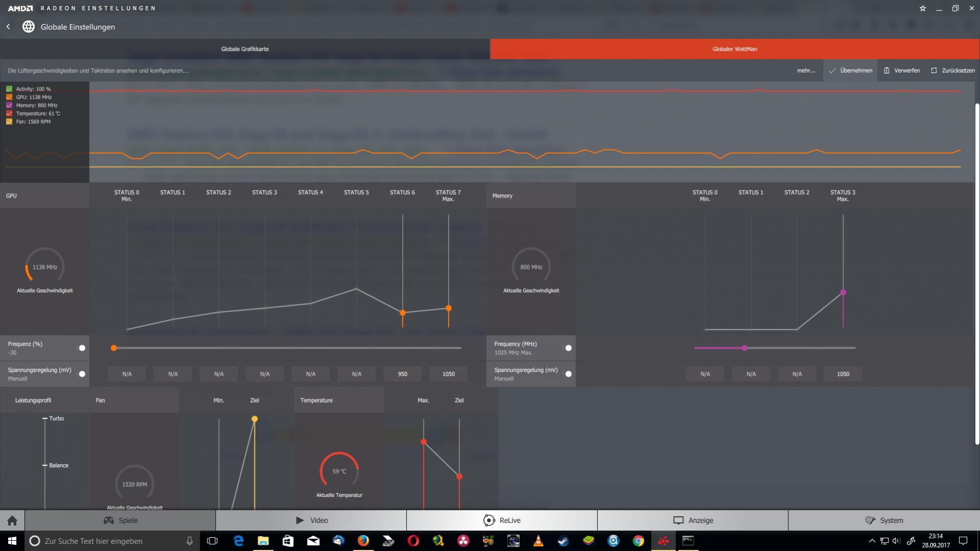Screen dimensions: 980x551
Task: Toggle the Temperature graph checkbox
Action: tap(9, 113)
